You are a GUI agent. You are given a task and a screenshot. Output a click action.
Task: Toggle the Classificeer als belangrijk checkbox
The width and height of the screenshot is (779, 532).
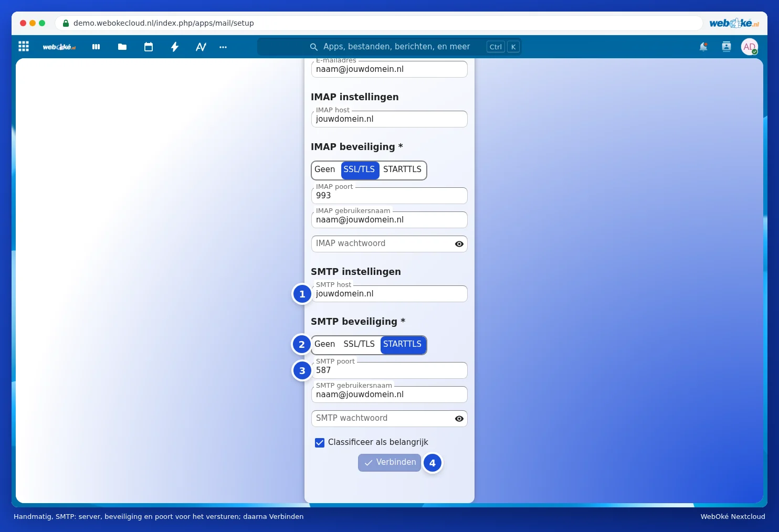coord(320,442)
